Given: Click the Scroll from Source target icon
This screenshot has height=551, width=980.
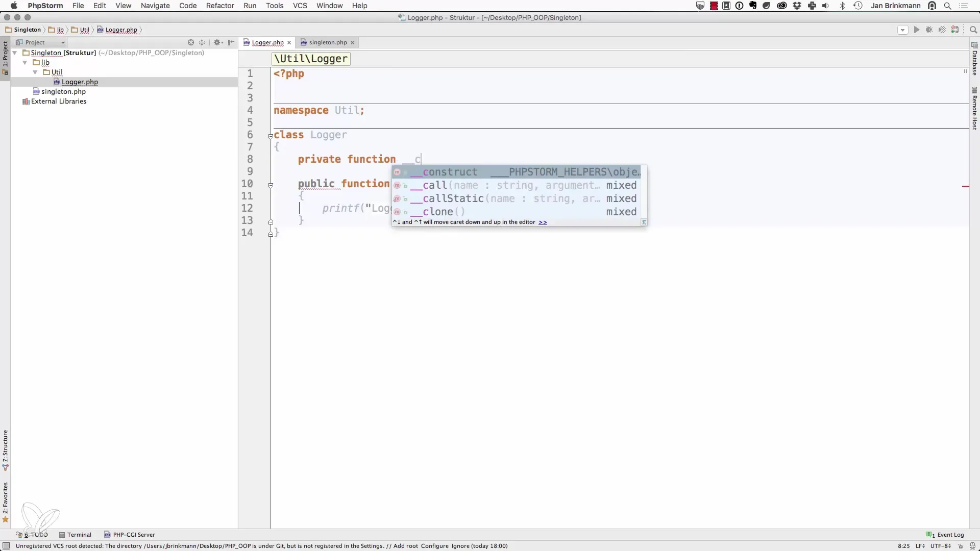Looking at the screenshot, I should pos(191,42).
